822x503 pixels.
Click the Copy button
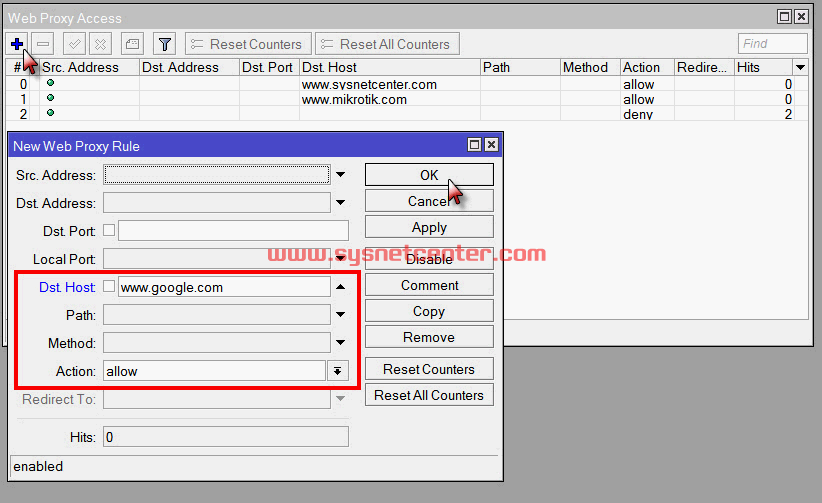pyautogui.click(x=429, y=311)
